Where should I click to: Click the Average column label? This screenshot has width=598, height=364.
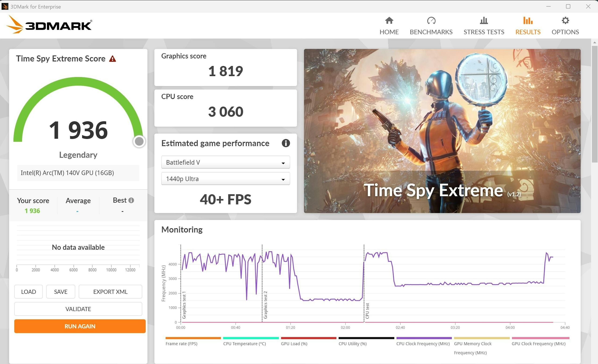coord(78,201)
